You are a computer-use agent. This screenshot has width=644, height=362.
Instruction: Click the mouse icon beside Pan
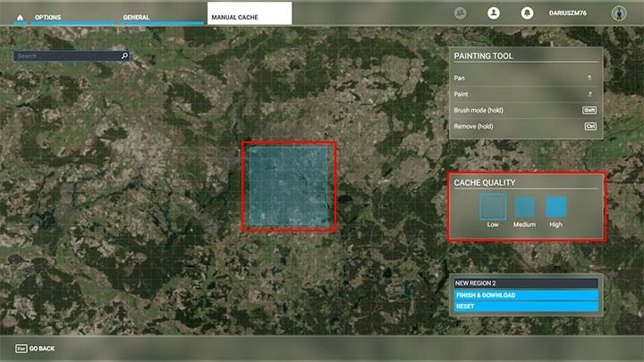tap(589, 79)
